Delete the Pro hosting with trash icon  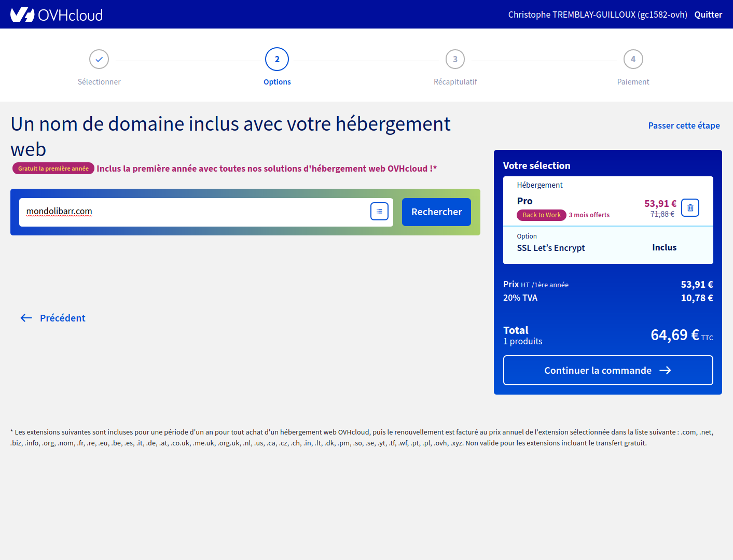coord(690,207)
